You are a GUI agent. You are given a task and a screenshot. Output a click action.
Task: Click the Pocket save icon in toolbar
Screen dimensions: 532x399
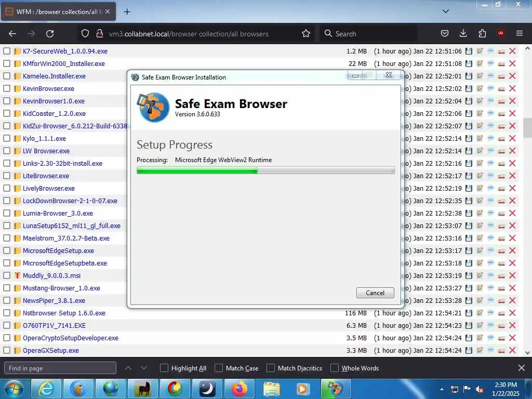click(x=445, y=33)
